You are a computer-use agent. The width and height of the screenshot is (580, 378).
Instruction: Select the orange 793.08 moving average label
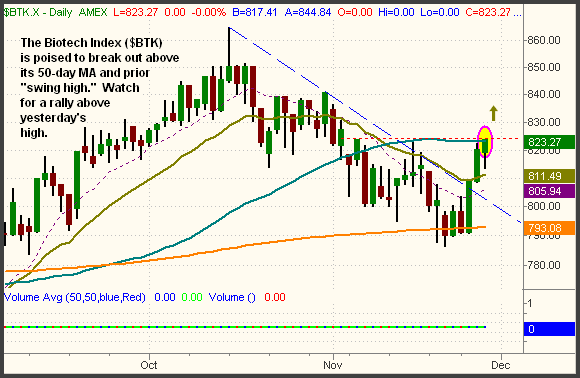click(x=549, y=228)
